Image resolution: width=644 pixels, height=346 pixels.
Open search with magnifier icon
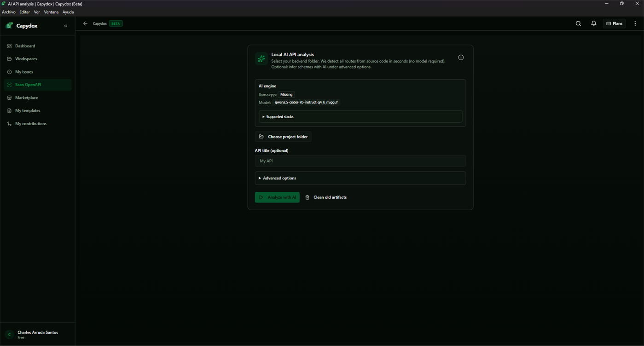coord(578,23)
